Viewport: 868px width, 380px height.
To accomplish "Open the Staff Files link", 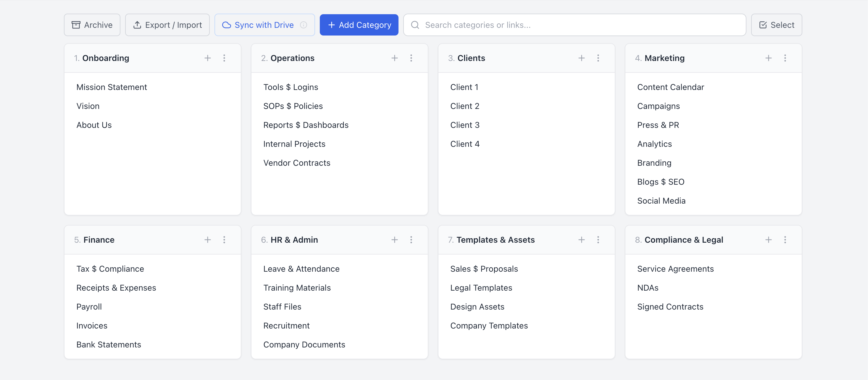I will click(x=282, y=307).
